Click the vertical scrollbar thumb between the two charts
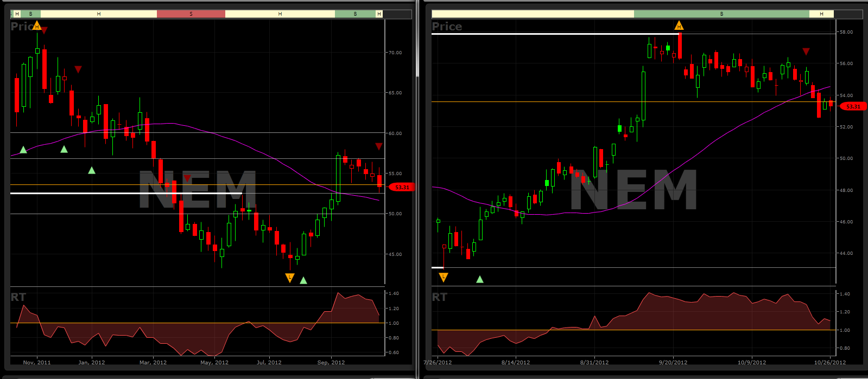The image size is (868, 379). [417, 38]
